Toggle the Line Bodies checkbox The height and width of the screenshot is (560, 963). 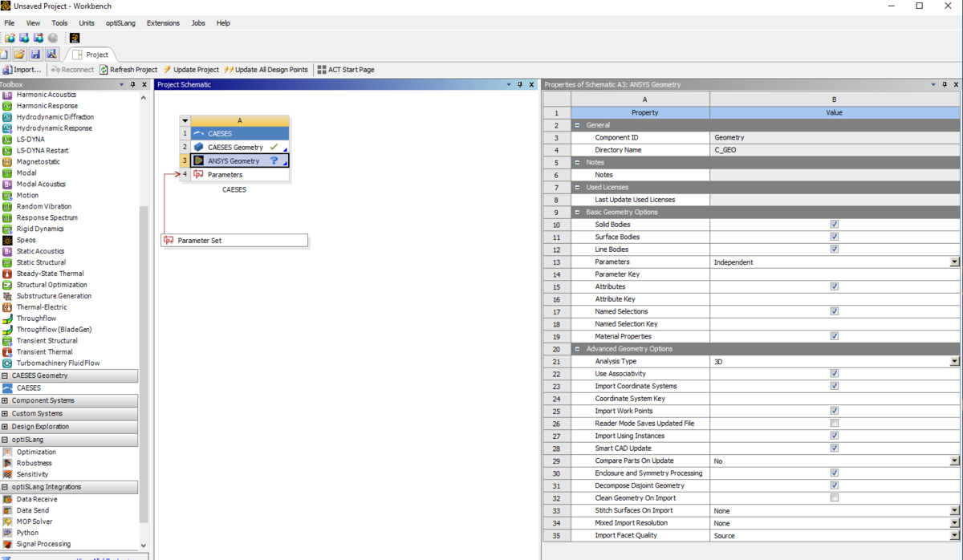835,250
